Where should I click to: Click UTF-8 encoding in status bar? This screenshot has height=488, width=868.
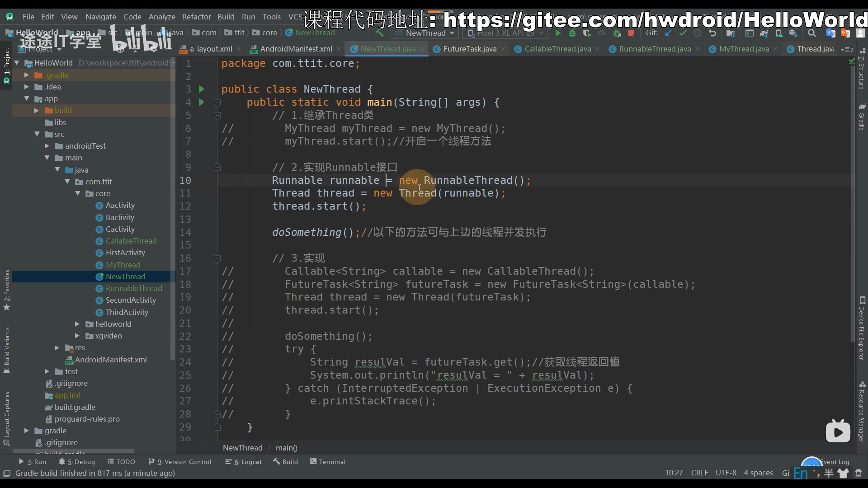726,473
